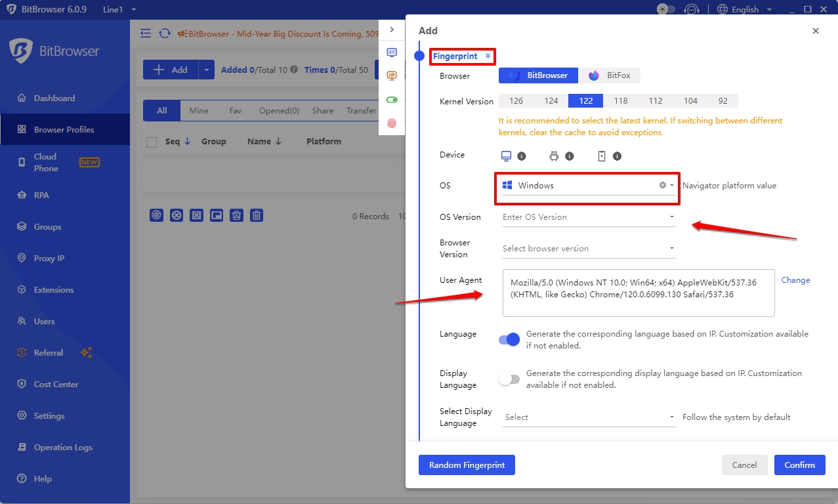
Task: Open Proxy IP in the sidebar
Action: [65, 259]
